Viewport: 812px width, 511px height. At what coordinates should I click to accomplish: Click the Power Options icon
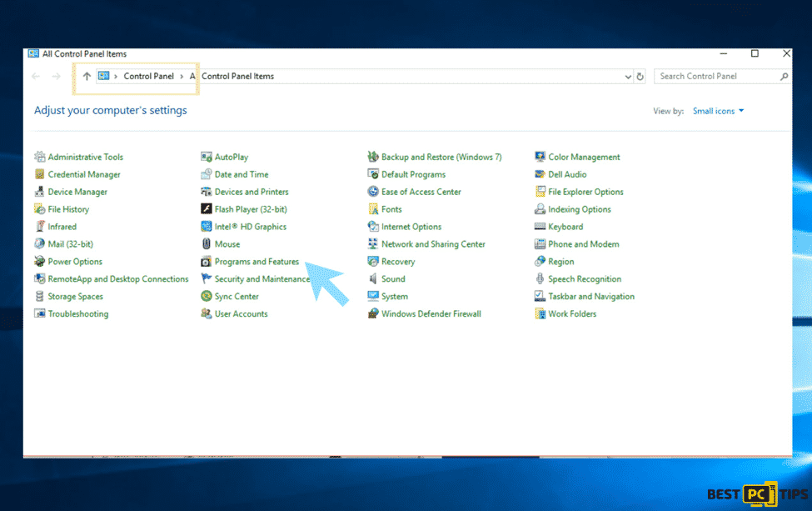tap(39, 261)
